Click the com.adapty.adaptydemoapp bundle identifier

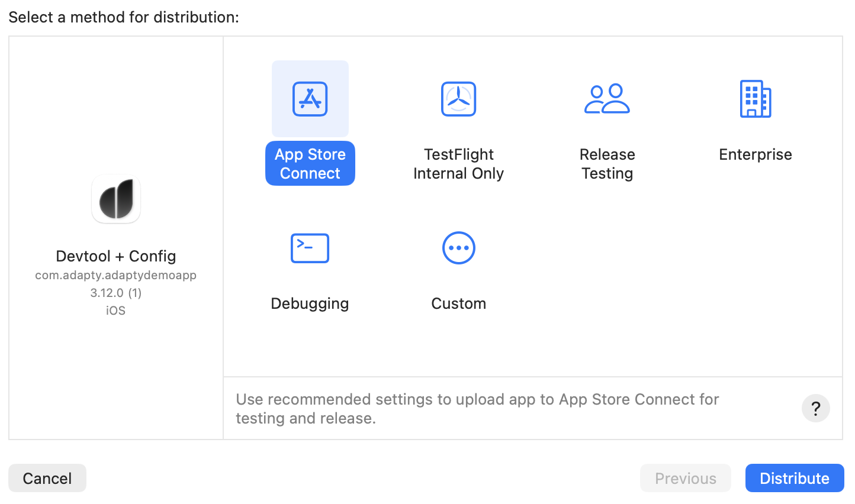(116, 275)
